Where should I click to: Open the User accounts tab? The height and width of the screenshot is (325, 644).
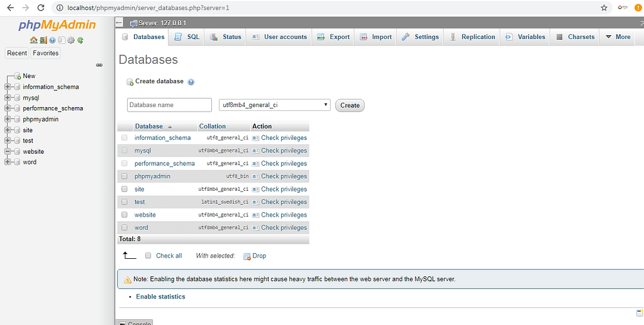[279, 37]
